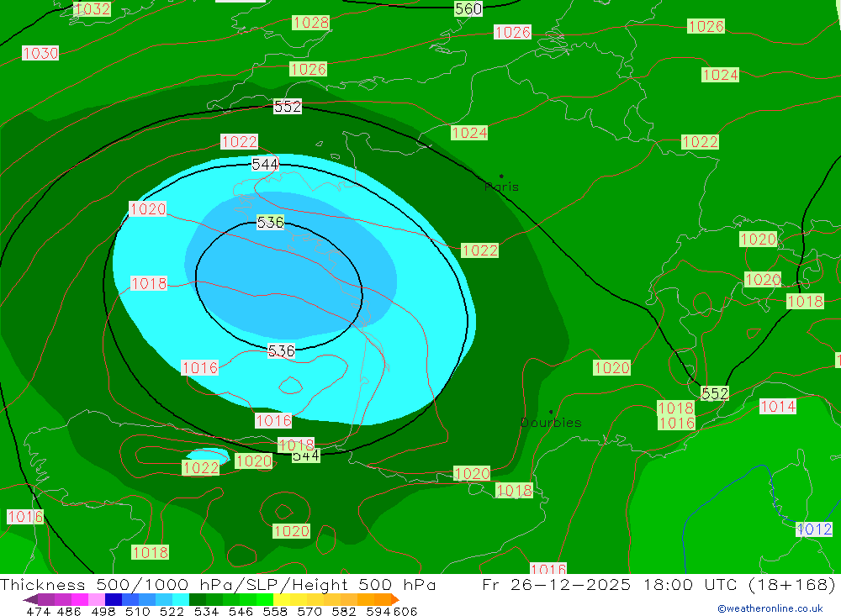The image size is (841, 616).
Task: Click the purple left arrow of color legend
Action: [x=30, y=599]
